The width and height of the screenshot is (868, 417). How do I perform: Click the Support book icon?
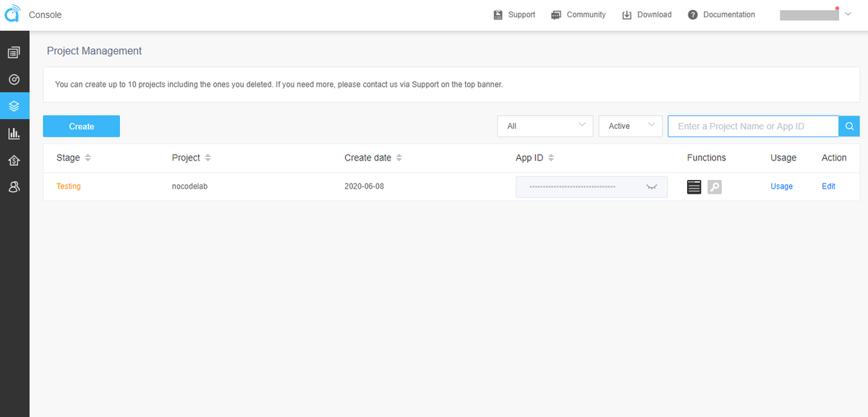pyautogui.click(x=498, y=14)
